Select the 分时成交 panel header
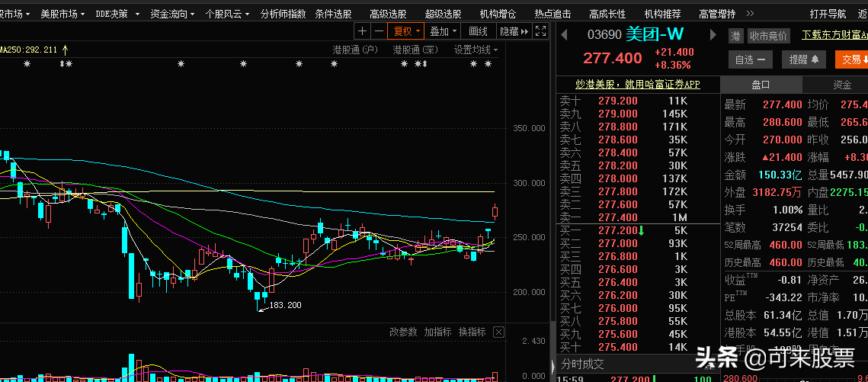This screenshot has height=382, width=868. coord(582,364)
